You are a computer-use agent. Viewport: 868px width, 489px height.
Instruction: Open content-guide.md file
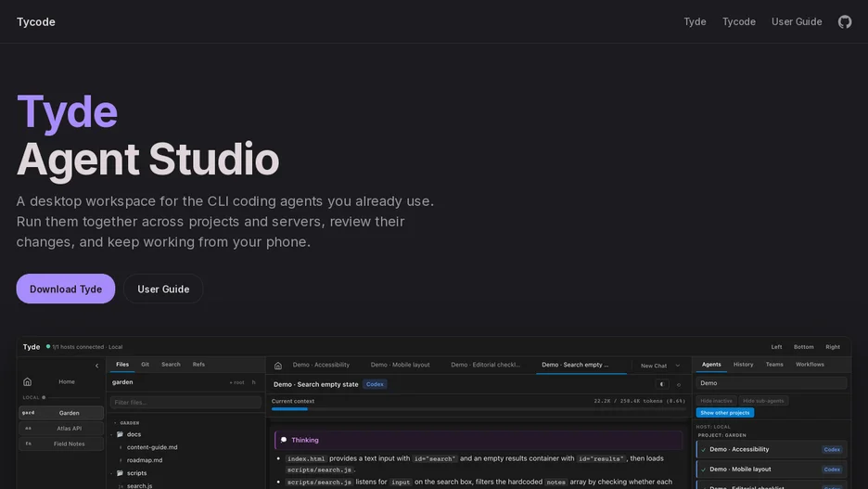(152, 447)
